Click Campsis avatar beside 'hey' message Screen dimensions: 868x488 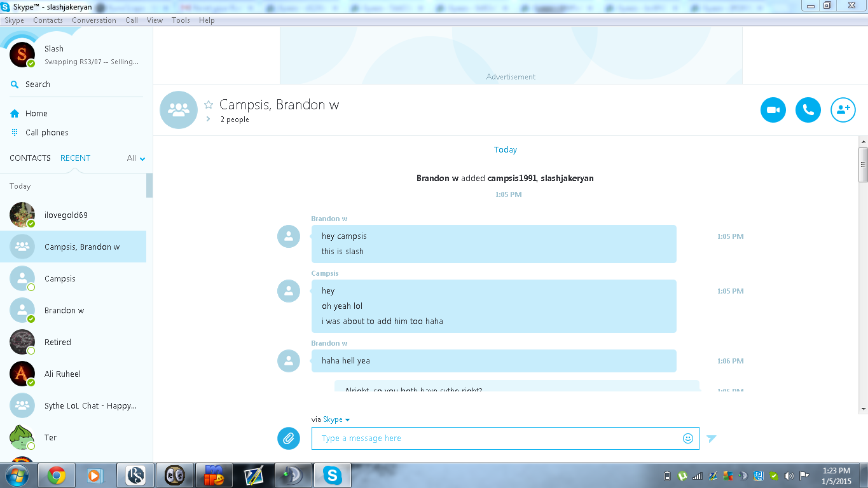tap(289, 291)
